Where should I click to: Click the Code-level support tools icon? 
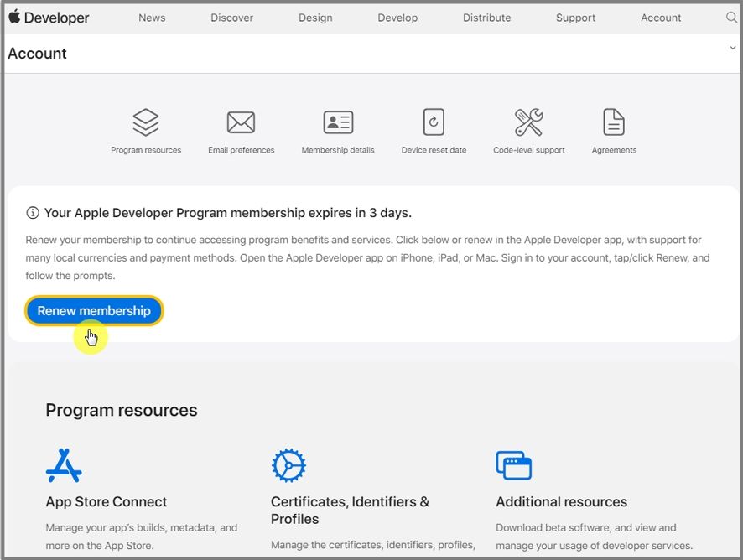pos(528,122)
